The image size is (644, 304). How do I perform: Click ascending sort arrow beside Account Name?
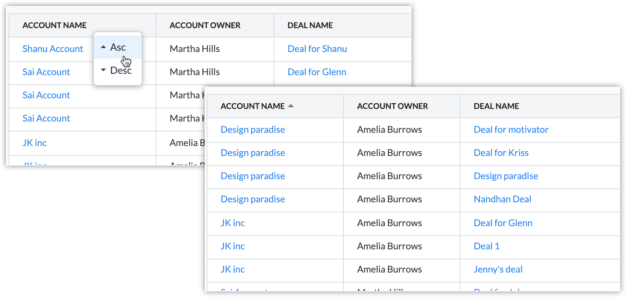click(x=291, y=106)
